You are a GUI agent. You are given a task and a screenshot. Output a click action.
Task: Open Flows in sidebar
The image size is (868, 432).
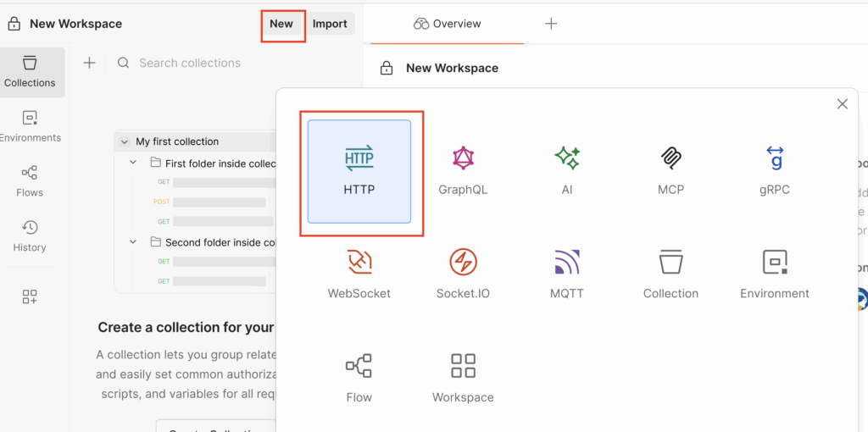pos(30,181)
